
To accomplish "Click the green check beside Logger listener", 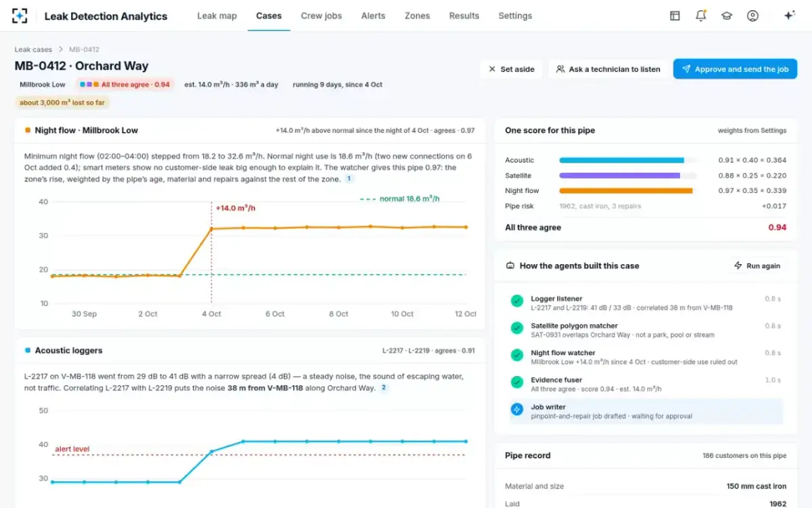I will tap(517, 301).
